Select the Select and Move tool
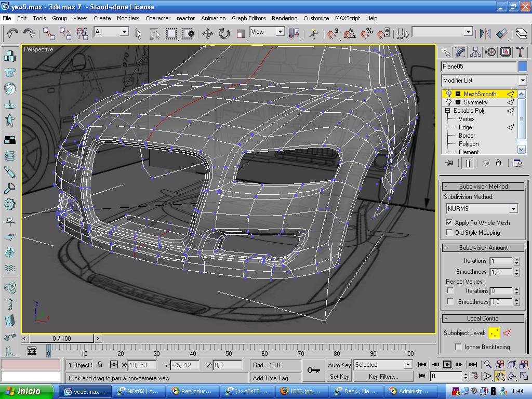The height and width of the screenshot is (399, 532). point(207,34)
